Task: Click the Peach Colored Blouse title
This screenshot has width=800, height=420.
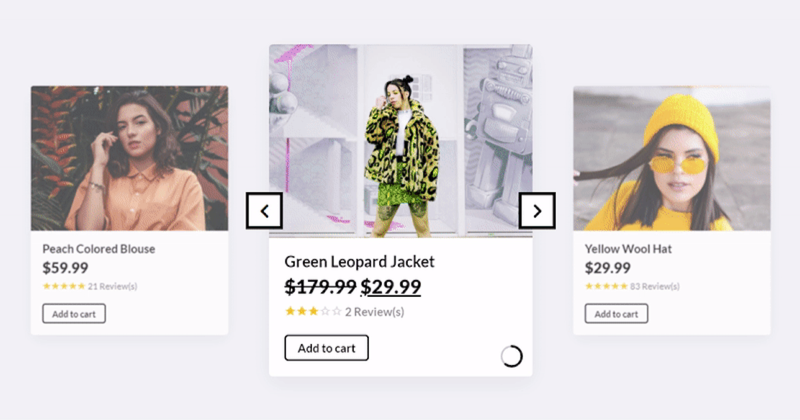Action: point(99,249)
